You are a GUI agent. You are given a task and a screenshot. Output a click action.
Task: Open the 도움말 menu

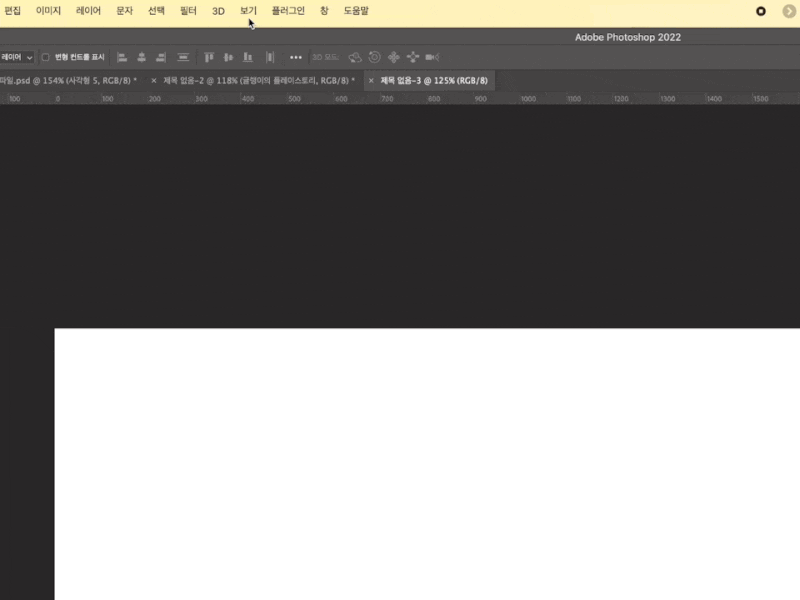pos(356,11)
